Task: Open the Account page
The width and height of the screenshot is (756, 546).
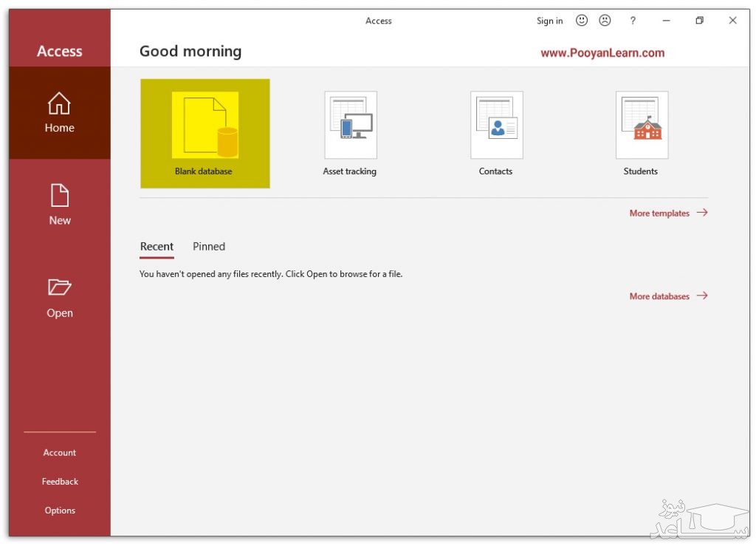Action: pyautogui.click(x=60, y=453)
